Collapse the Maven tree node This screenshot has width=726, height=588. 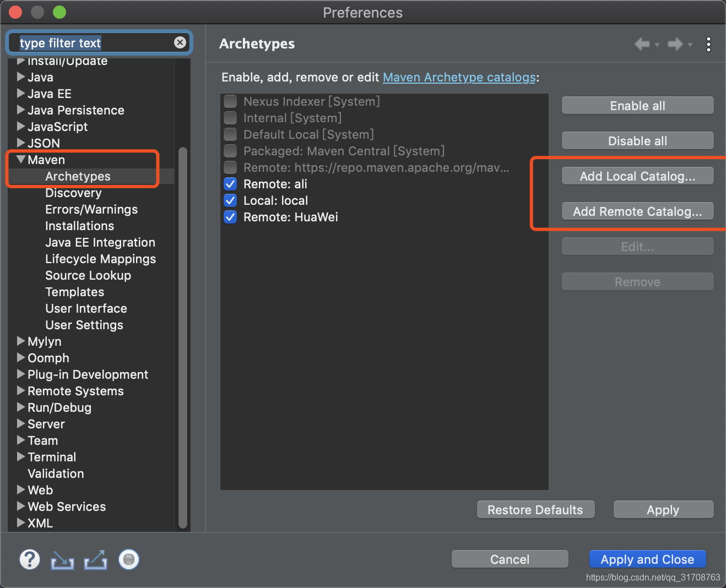(x=20, y=160)
